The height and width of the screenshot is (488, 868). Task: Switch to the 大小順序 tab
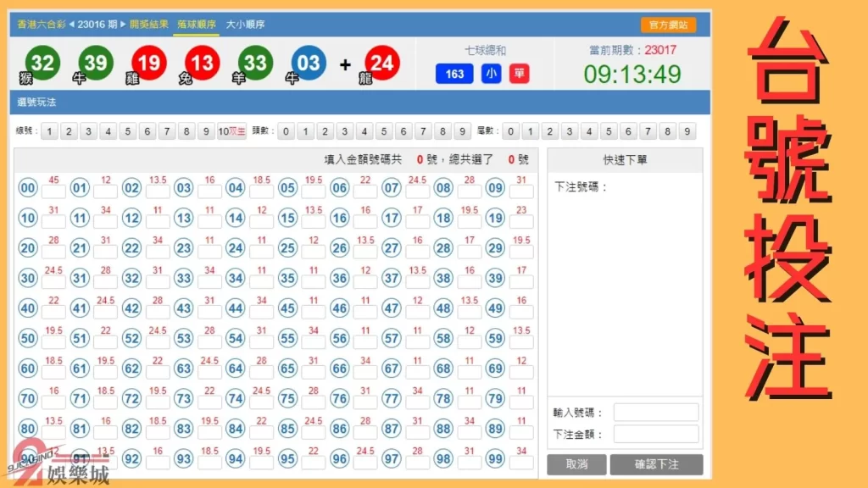[x=246, y=25]
